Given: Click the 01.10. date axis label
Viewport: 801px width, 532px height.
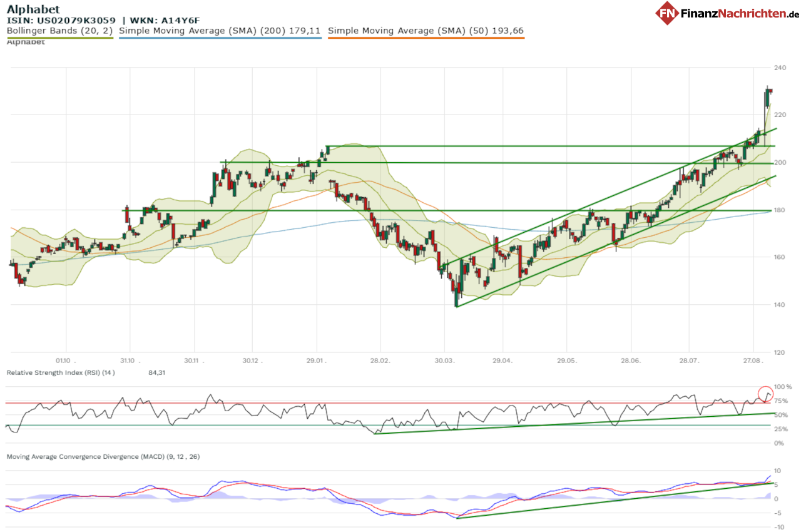Looking at the screenshot, I should [66, 361].
